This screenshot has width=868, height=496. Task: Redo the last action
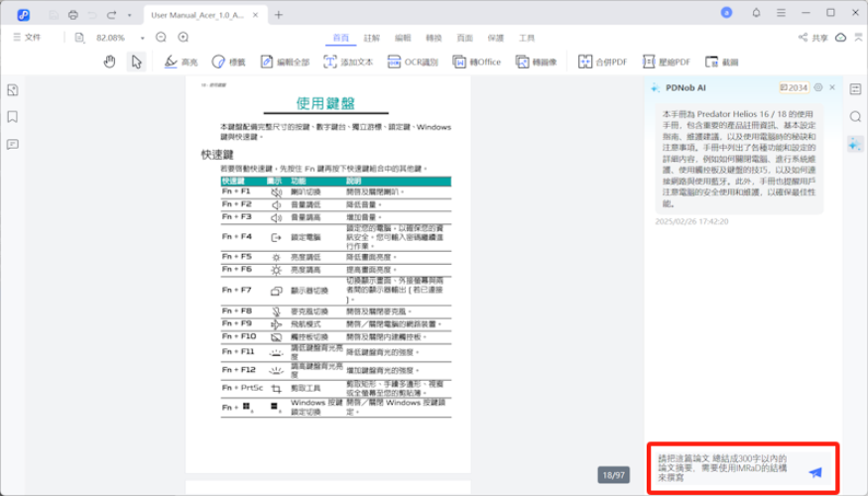(x=111, y=15)
